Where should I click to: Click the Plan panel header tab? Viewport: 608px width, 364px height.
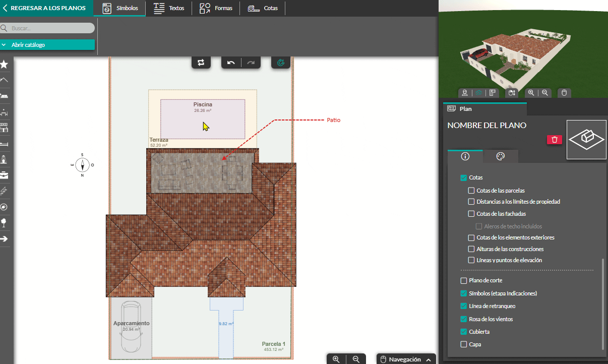point(485,109)
